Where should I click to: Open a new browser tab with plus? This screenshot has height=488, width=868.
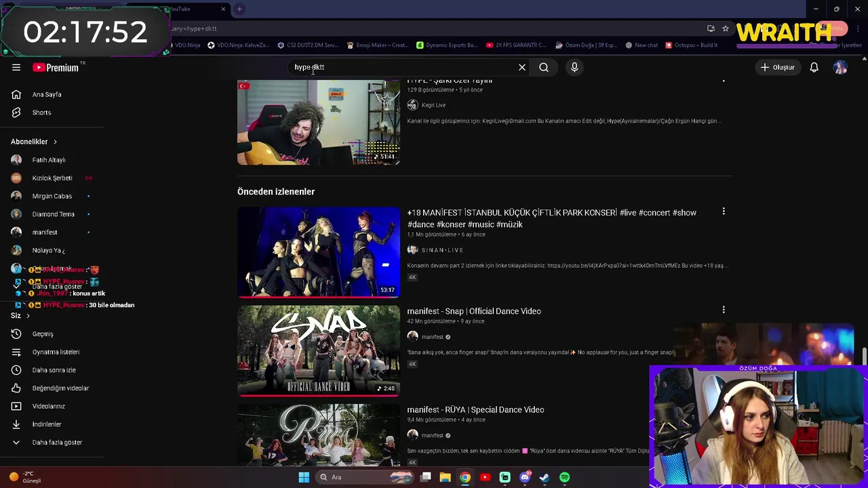[239, 9]
